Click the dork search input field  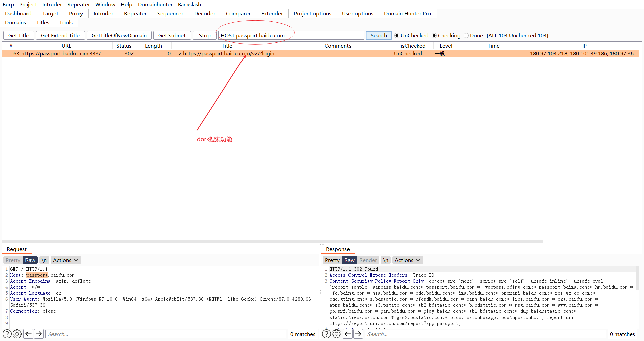[291, 35]
